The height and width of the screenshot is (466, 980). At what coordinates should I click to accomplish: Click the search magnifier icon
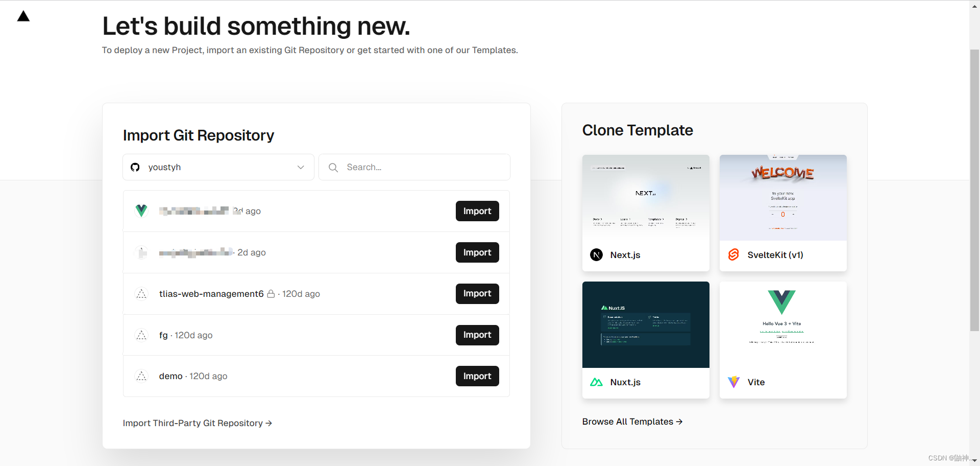(x=333, y=167)
